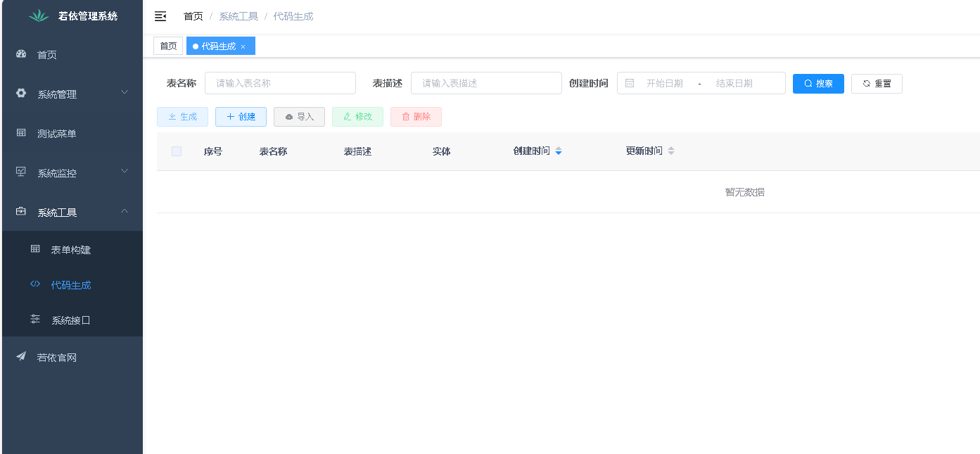Click the 系统接口 sliders icon
Image resolution: width=980 pixels, height=454 pixels.
(35, 320)
